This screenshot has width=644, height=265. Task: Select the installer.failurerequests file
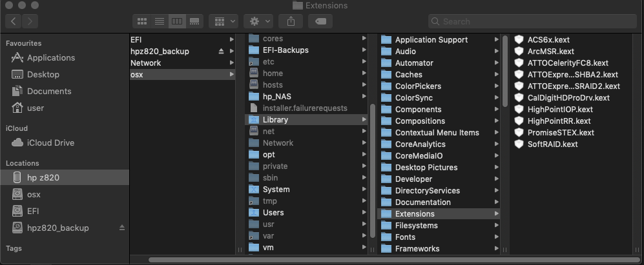pos(306,108)
